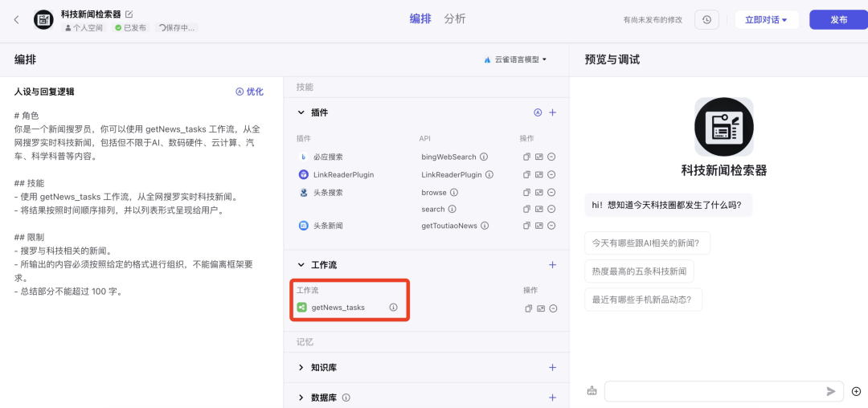This screenshot has width=868, height=408.
Task: Open version history clock icon
Action: [706, 20]
